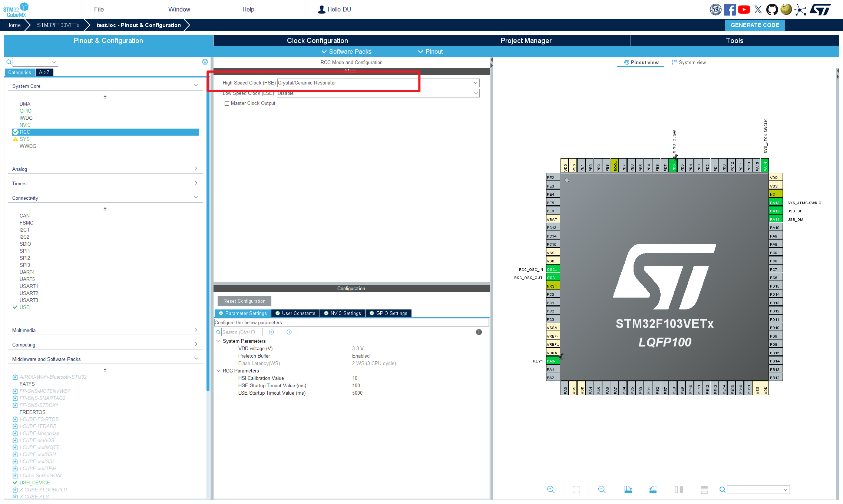Open the settings gear above the peripherals list
Viewport: 843px width, 504px height.
(205, 62)
